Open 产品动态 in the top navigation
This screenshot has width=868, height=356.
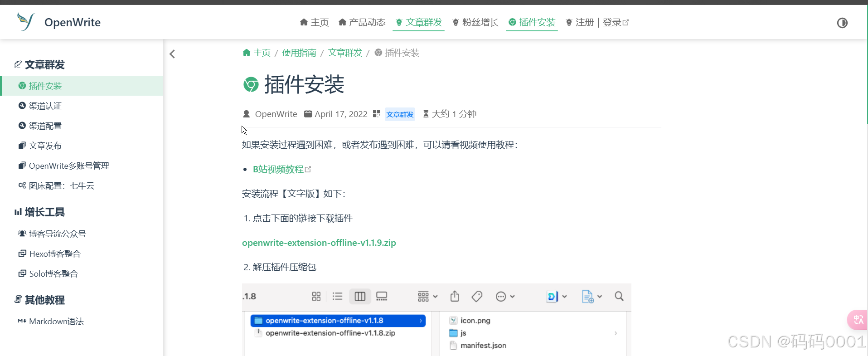pos(362,22)
